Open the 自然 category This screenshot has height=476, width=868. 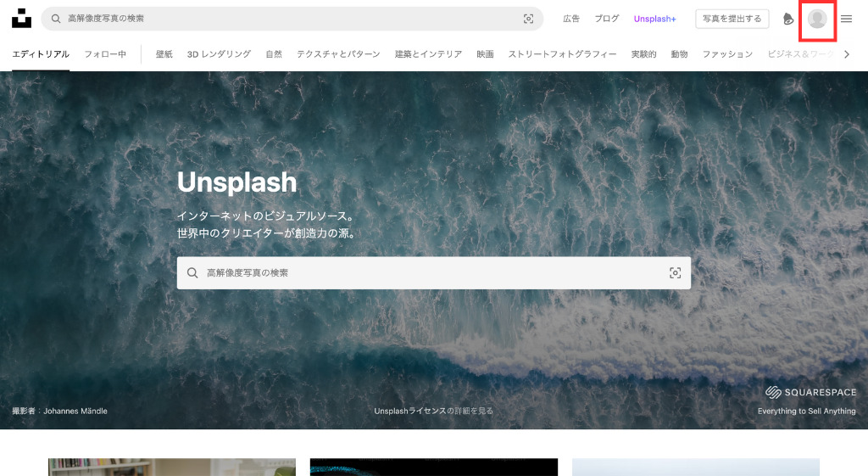tap(274, 54)
